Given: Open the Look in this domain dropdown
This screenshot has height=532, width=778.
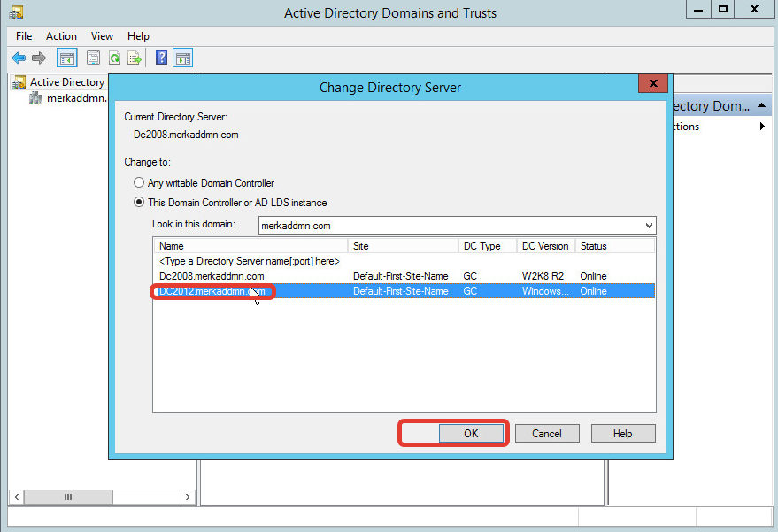Looking at the screenshot, I should 649,226.
